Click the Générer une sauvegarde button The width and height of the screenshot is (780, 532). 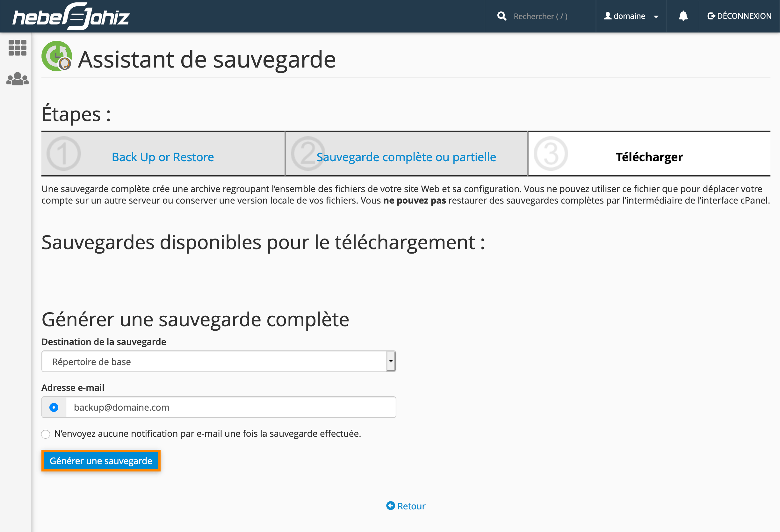[x=101, y=461]
